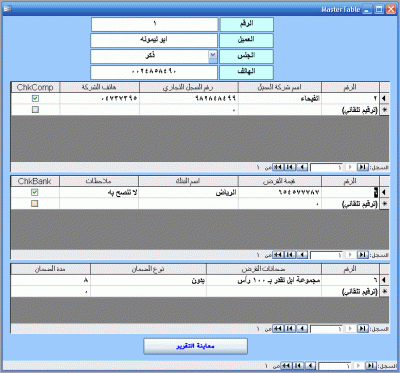Open the الجنس gender dropdown arrow
Viewport: 400px width, 373px height.
(213, 55)
